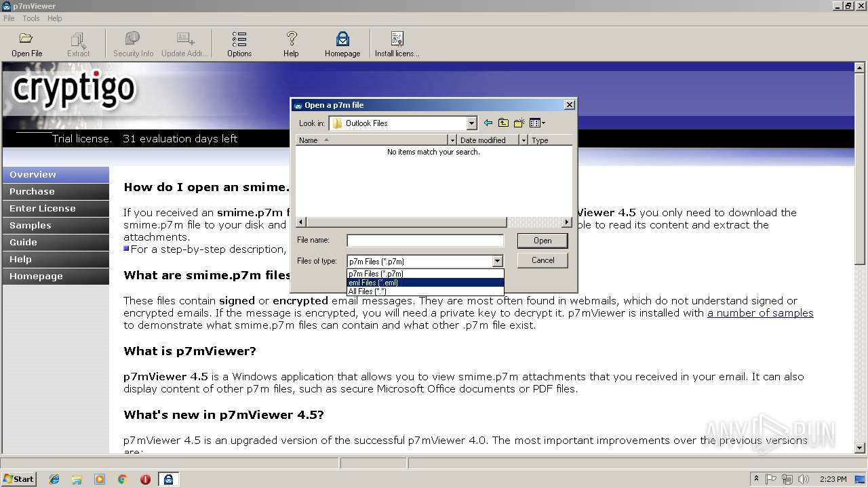Go to the Purchase sidebar item
The height and width of the screenshot is (488, 868).
coord(56,191)
